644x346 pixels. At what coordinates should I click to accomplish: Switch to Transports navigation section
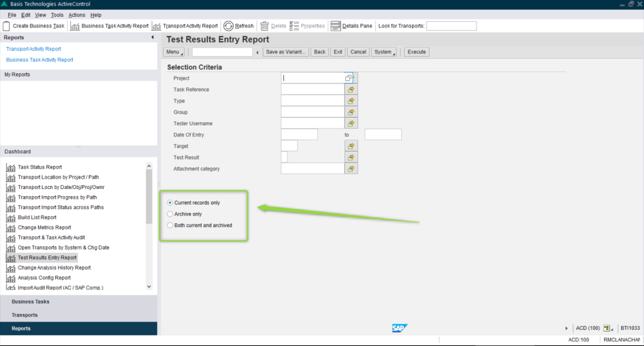pyautogui.click(x=79, y=315)
